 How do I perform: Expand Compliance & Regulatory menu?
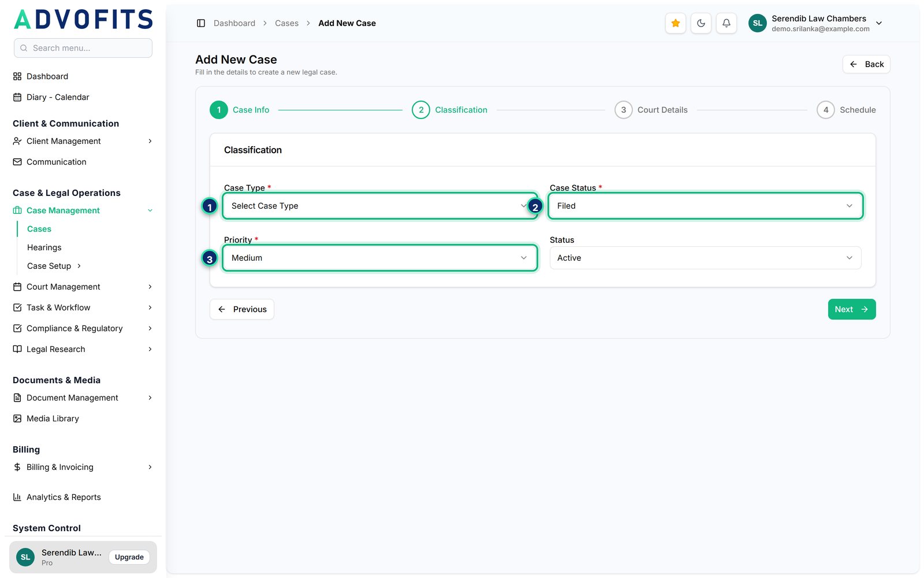point(83,328)
